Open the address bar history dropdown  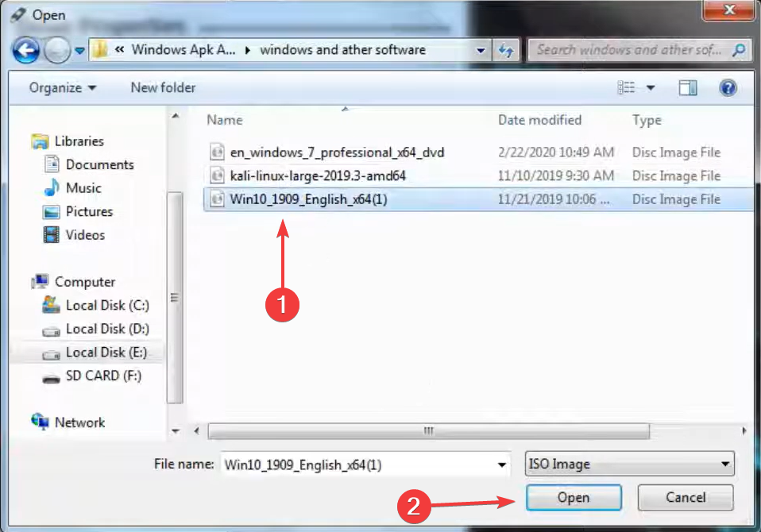coord(481,51)
